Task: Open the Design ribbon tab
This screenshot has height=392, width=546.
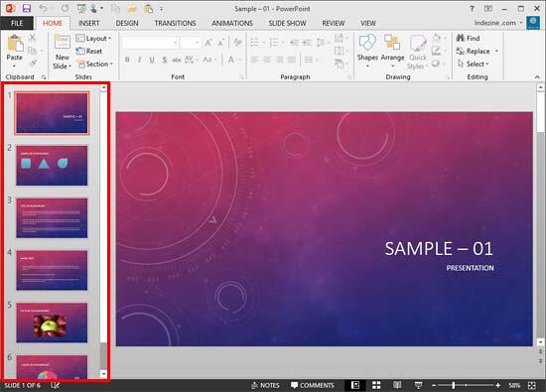Action: click(127, 24)
